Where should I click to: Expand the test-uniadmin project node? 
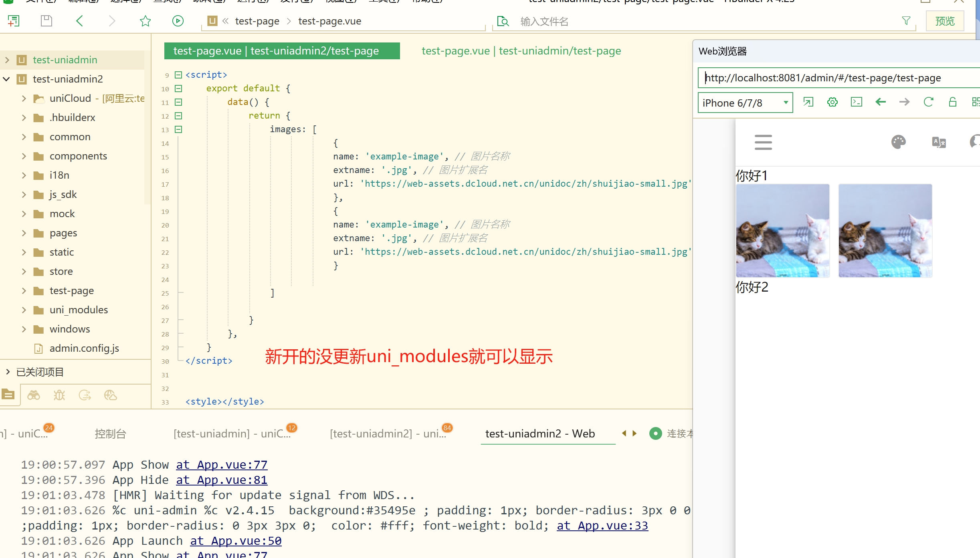[7, 60]
